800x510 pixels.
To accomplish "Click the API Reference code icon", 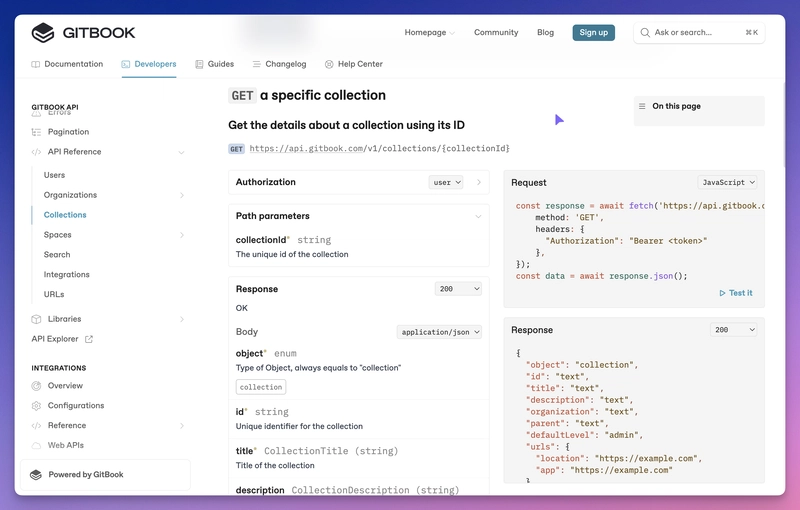I will pos(36,152).
